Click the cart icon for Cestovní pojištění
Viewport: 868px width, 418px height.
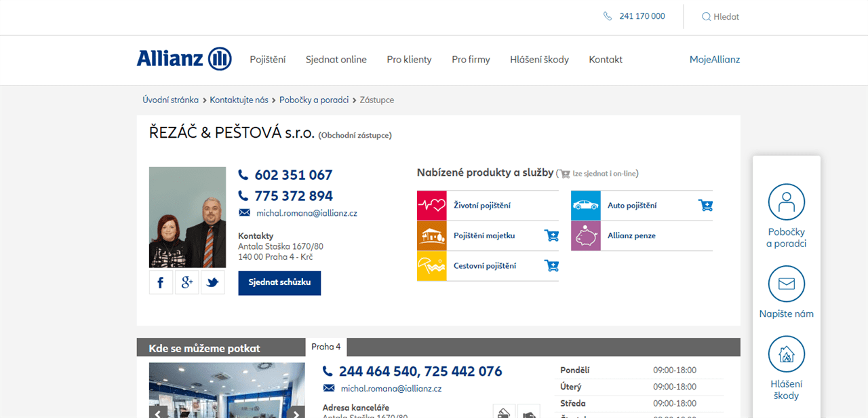point(551,266)
